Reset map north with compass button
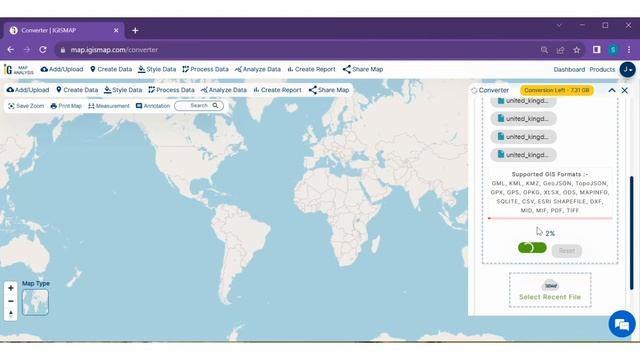640x360 pixels. 11,314
